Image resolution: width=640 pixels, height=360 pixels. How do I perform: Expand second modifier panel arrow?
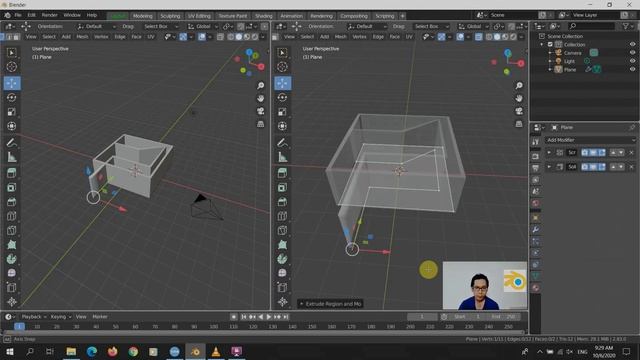[x=549, y=167]
